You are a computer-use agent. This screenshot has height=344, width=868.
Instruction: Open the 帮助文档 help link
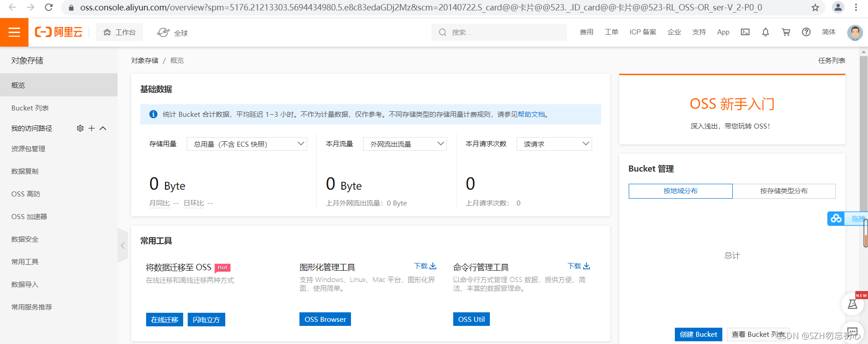(531, 115)
